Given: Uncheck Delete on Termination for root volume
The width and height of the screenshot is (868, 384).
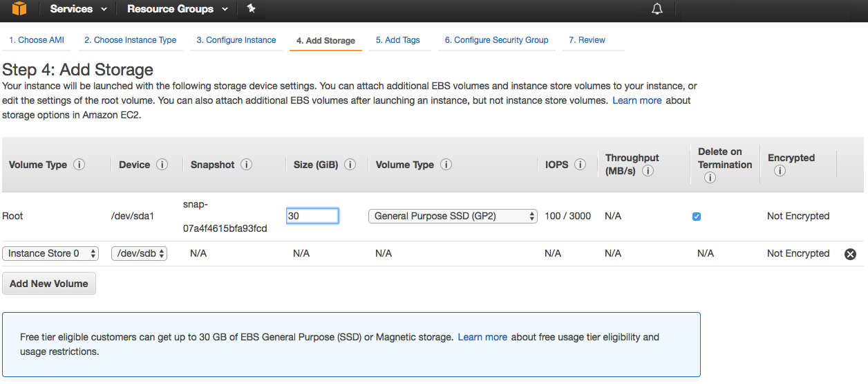Looking at the screenshot, I should [x=697, y=217].
